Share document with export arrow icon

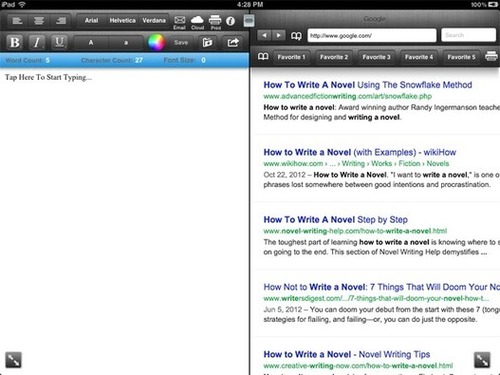coord(233,42)
